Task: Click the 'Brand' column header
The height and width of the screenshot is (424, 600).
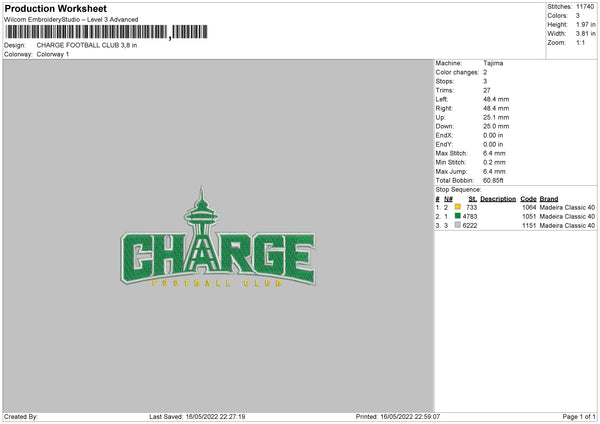Action: 549,199
